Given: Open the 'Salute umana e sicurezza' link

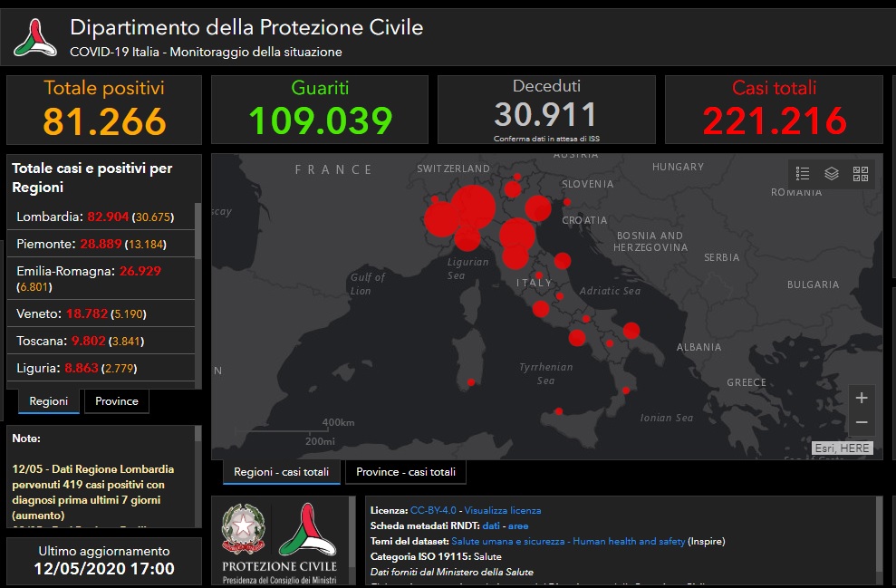Looking at the screenshot, I should point(568,541).
